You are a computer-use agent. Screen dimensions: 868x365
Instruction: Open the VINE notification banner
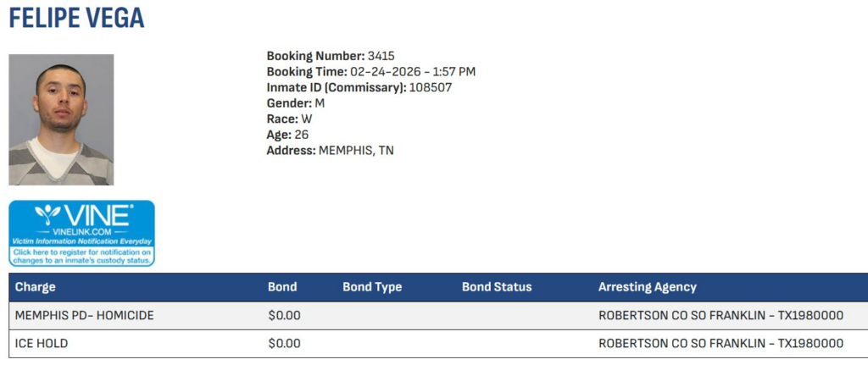(81, 233)
